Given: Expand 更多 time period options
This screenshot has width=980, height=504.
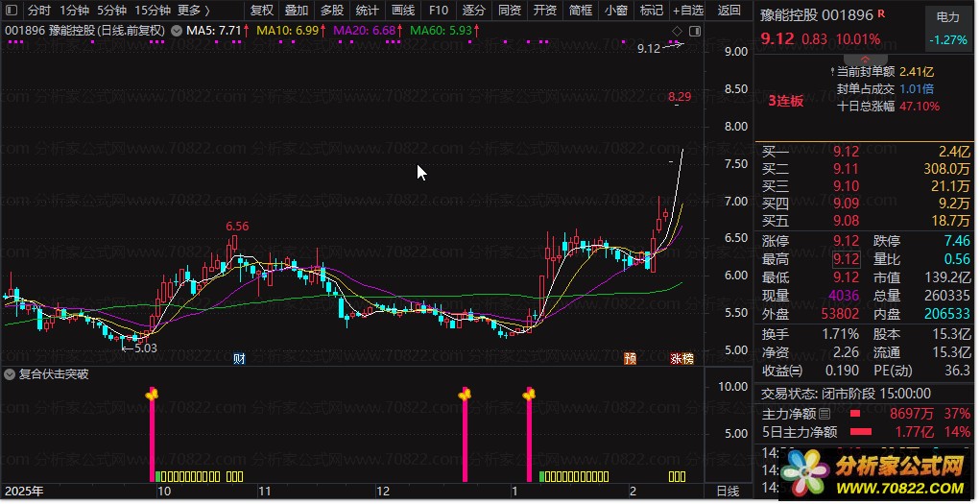Looking at the screenshot, I should (193, 10).
